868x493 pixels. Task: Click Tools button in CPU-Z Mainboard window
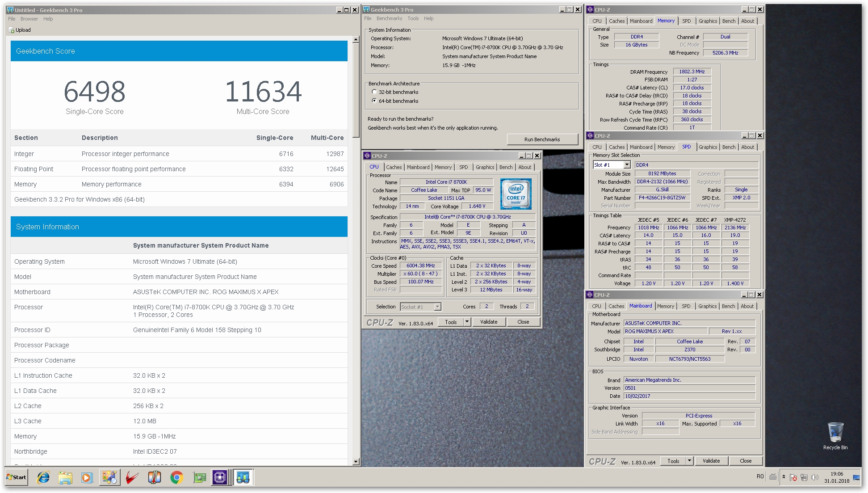click(x=673, y=461)
